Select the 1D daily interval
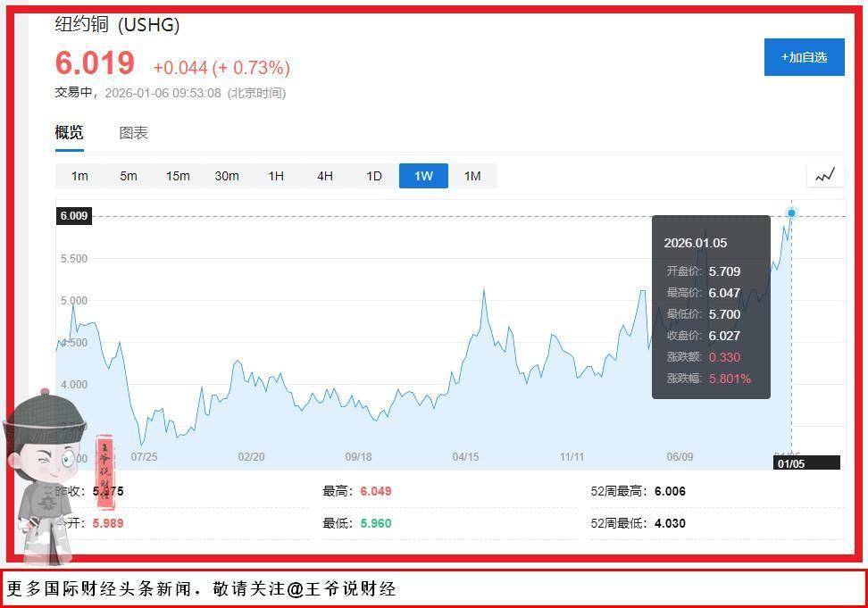The height and width of the screenshot is (608, 868). click(x=374, y=176)
